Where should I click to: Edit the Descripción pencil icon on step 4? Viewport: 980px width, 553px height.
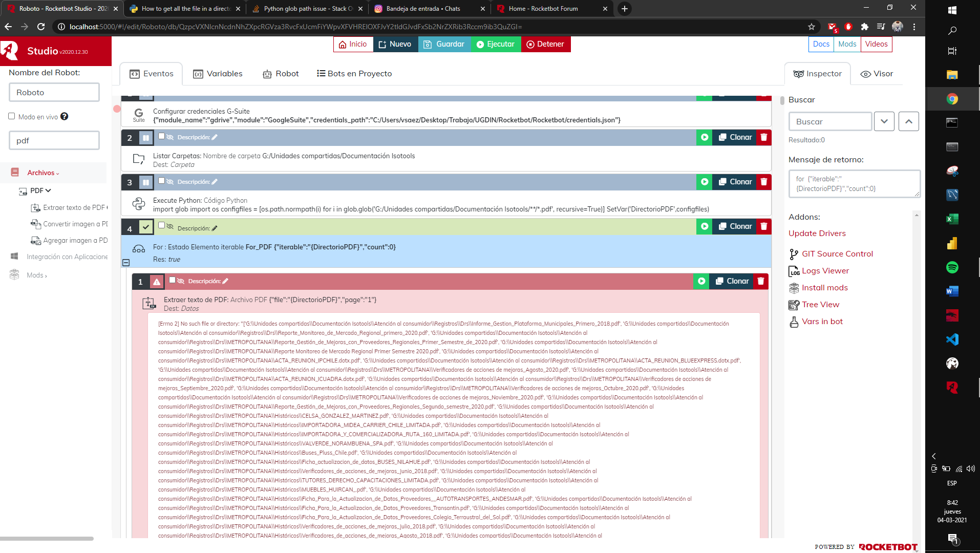tap(215, 228)
